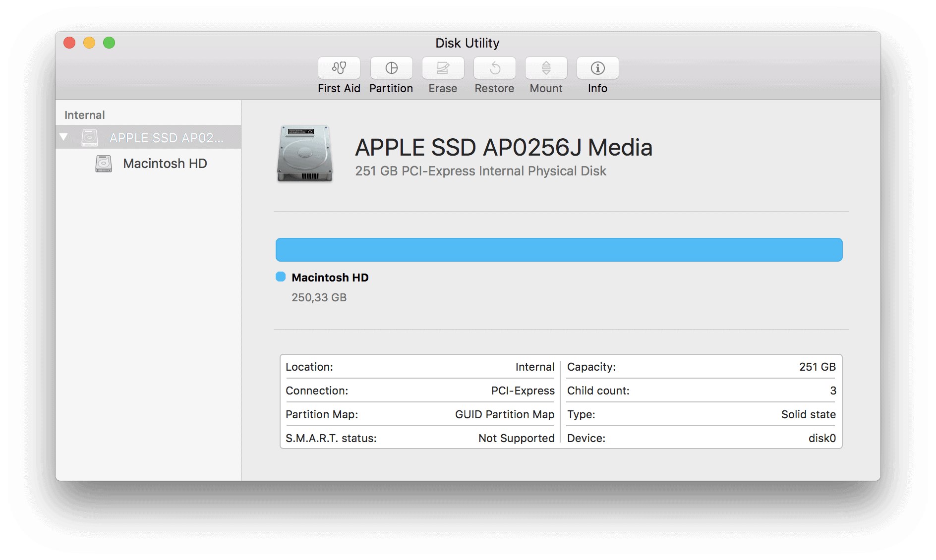This screenshot has width=936, height=560.
Task: Run First Aid from the toolbar
Action: [x=339, y=68]
